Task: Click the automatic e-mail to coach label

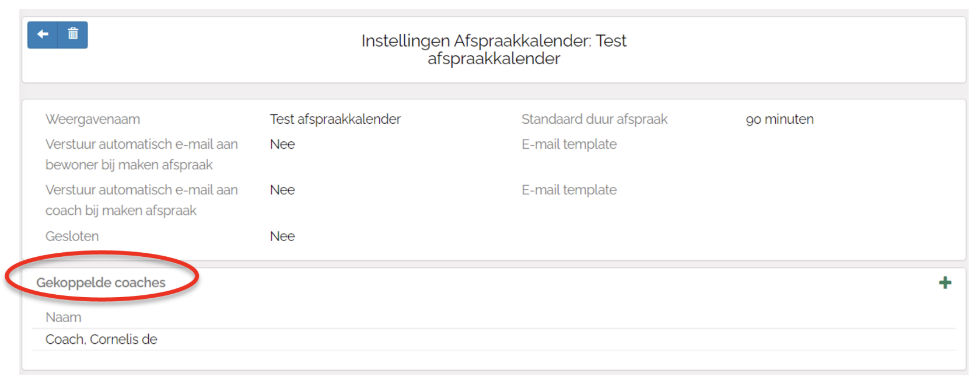Action: tap(141, 200)
